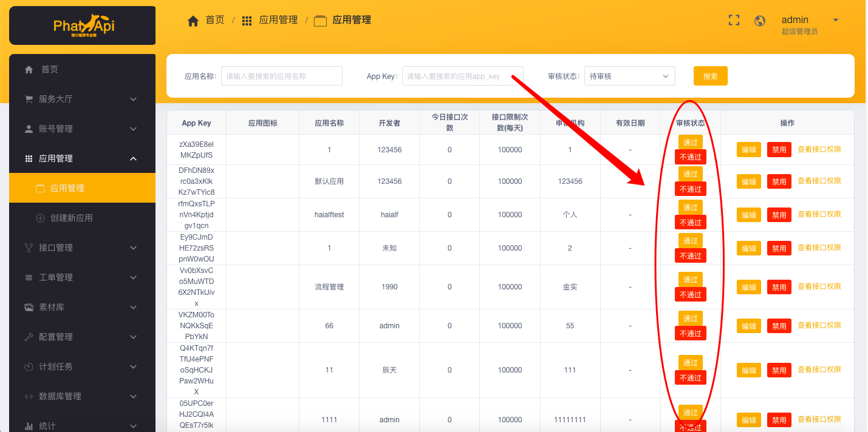Click the 服务大厅 cart icon
Screen dimensions: 868x432
29,99
